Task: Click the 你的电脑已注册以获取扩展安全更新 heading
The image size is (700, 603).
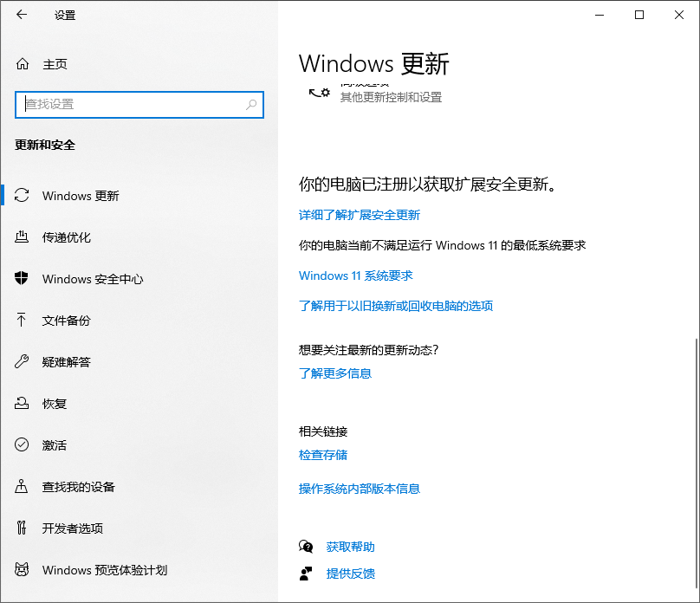Action: (428, 184)
